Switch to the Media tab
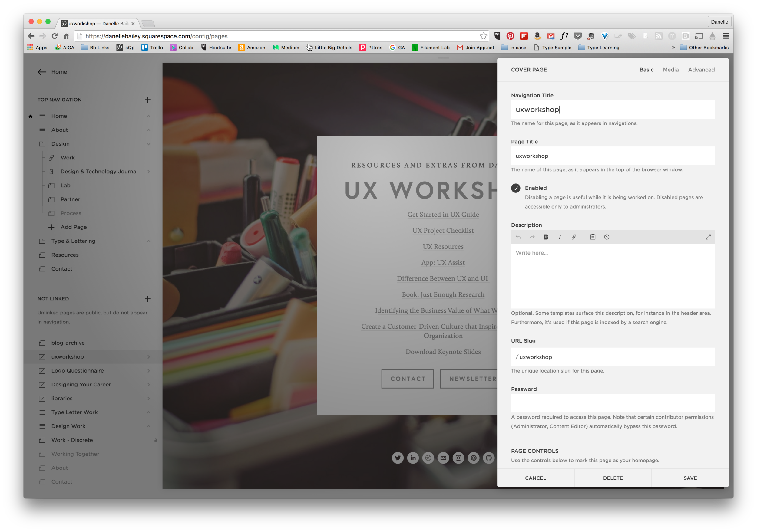The image size is (757, 532). (670, 70)
